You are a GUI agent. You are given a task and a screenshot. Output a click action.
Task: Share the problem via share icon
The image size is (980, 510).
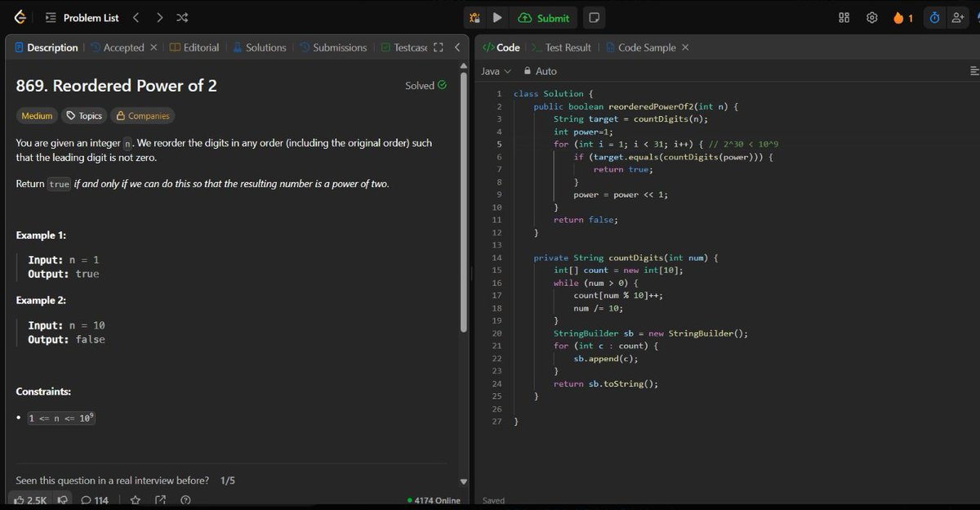pos(160,500)
